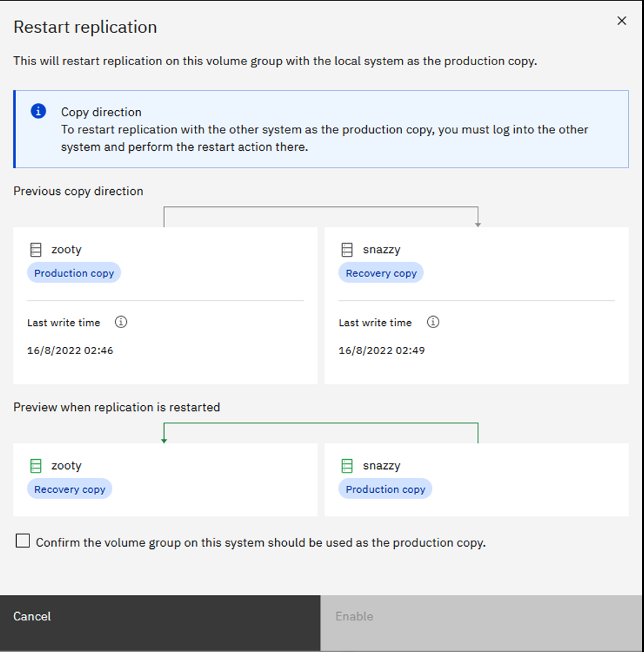Click the Preview when replication is restarted heading
The width and height of the screenshot is (644, 652).
(x=116, y=407)
